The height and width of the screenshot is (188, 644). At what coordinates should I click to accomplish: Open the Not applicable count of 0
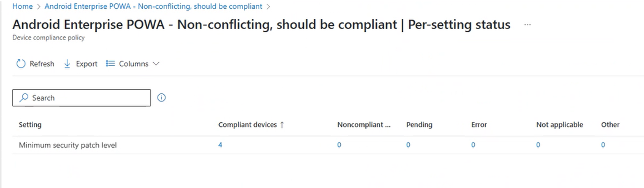click(x=538, y=145)
